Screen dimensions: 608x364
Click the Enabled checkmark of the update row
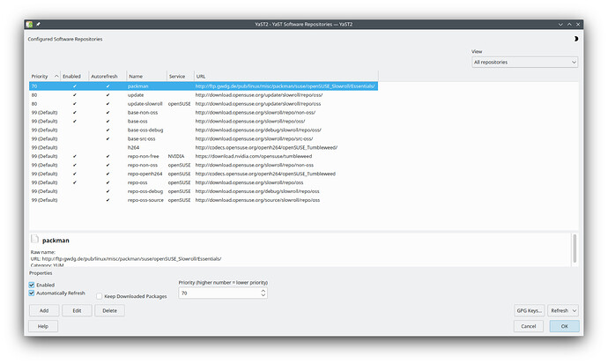74,95
